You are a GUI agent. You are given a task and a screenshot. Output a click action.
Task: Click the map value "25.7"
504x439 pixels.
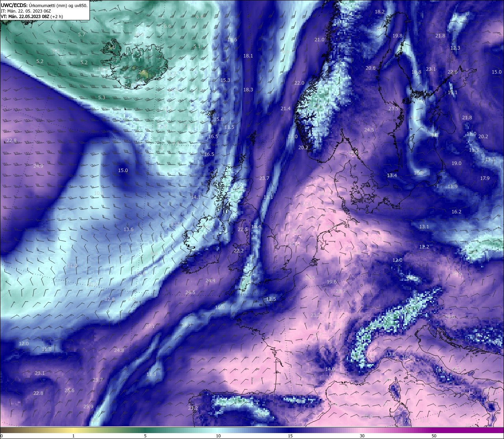(x=98, y=380)
